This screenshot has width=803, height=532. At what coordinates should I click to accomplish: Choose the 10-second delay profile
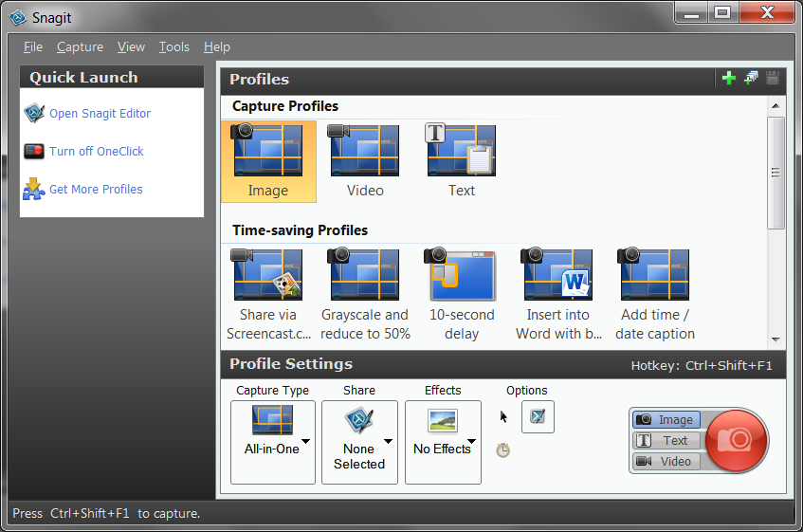[x=462, y=296]
